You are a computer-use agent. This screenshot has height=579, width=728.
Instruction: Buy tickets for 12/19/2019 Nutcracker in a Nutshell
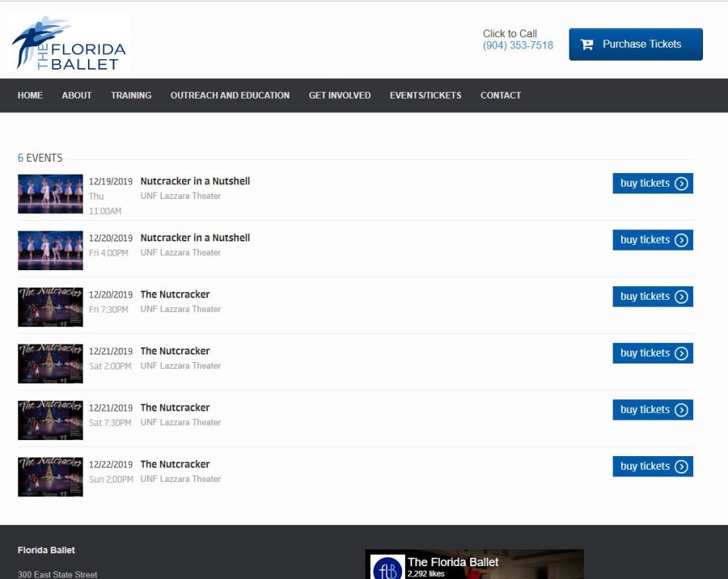[x=652, y=183]
